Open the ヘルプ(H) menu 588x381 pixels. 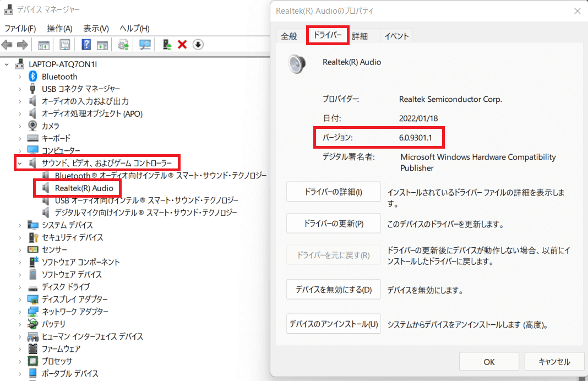pyautogui.click(x=134, y=29)
